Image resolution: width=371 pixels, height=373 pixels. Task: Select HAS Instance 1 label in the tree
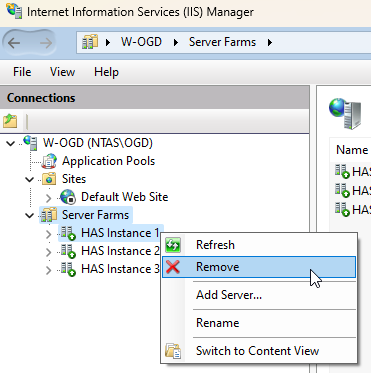click(x=120, y=233)
